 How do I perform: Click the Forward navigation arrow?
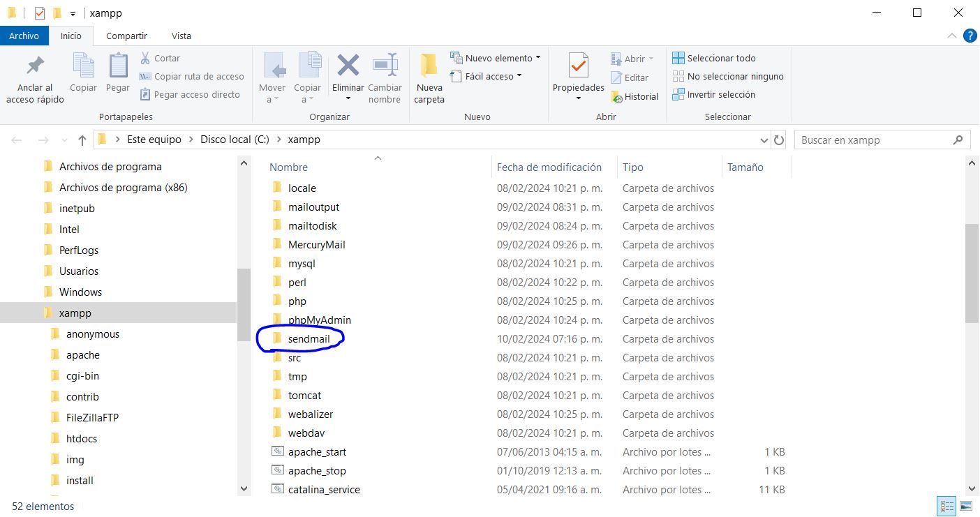(x=43, y=140)
